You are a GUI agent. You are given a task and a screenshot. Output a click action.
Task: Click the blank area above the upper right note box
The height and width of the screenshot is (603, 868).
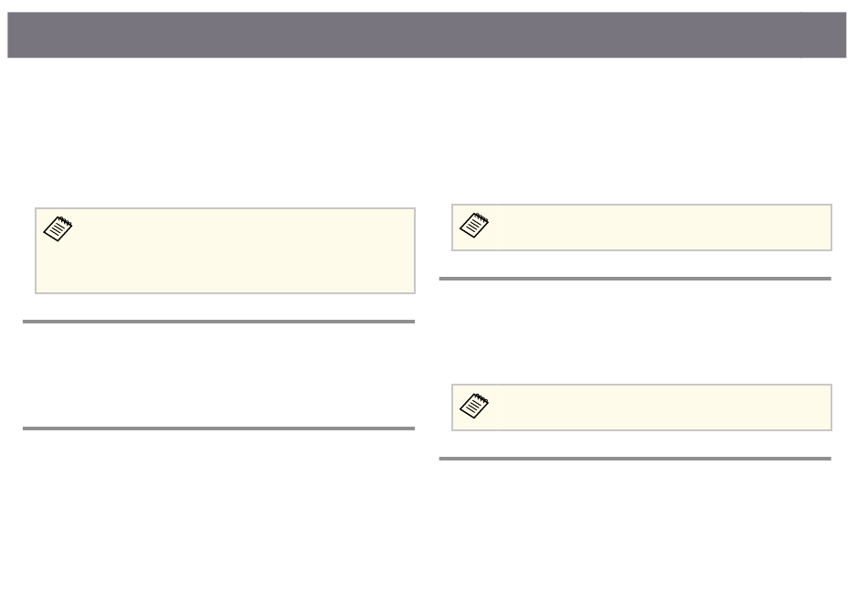pyautogui.click(x=635, y=131)
